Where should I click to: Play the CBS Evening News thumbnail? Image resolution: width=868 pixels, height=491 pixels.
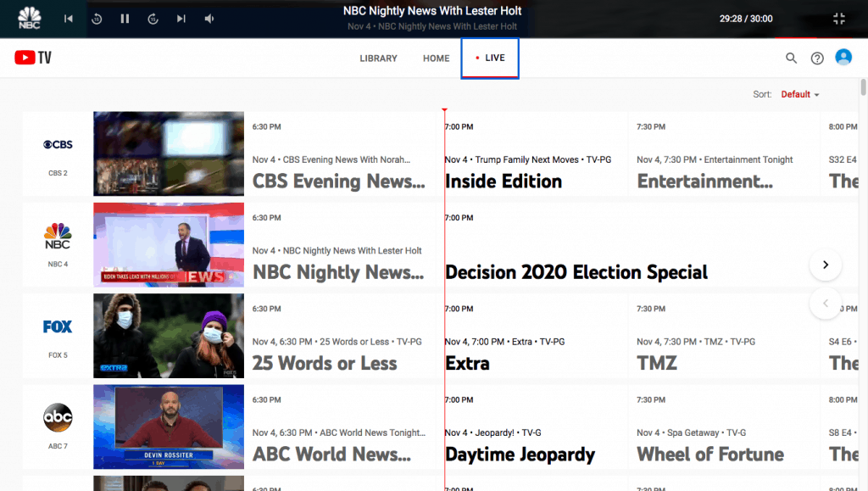pyautogui.click(x=169, y=153)
